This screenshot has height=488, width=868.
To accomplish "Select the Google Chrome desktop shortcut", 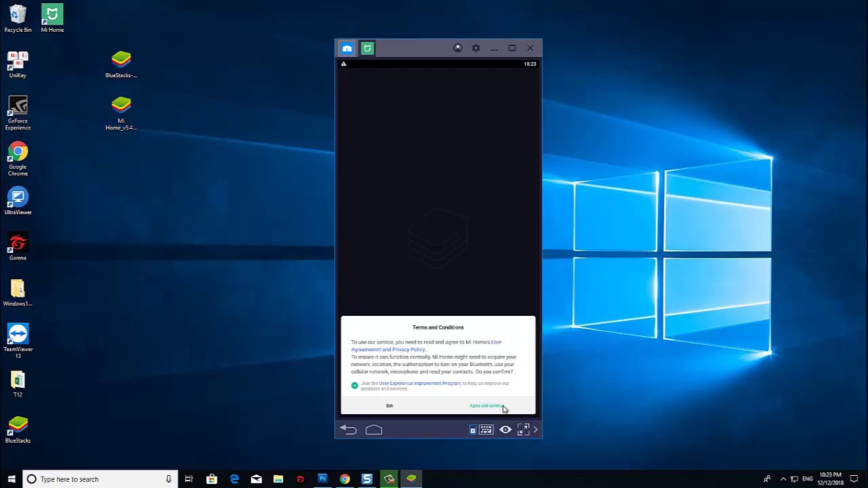I will 18,159.
